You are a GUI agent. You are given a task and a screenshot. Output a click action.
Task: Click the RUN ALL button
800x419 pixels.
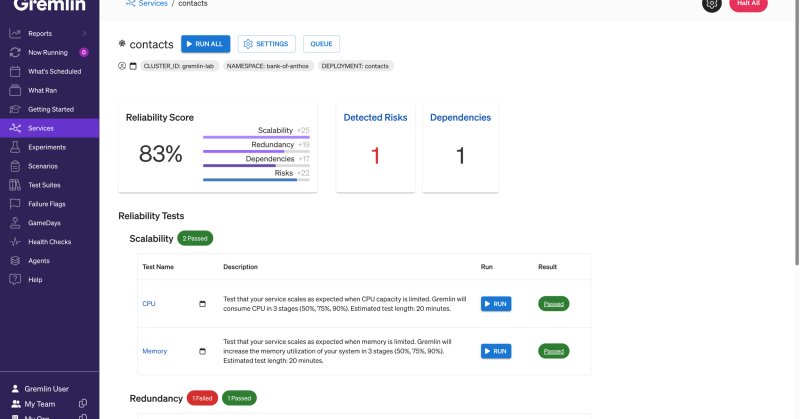click(206, 44)
